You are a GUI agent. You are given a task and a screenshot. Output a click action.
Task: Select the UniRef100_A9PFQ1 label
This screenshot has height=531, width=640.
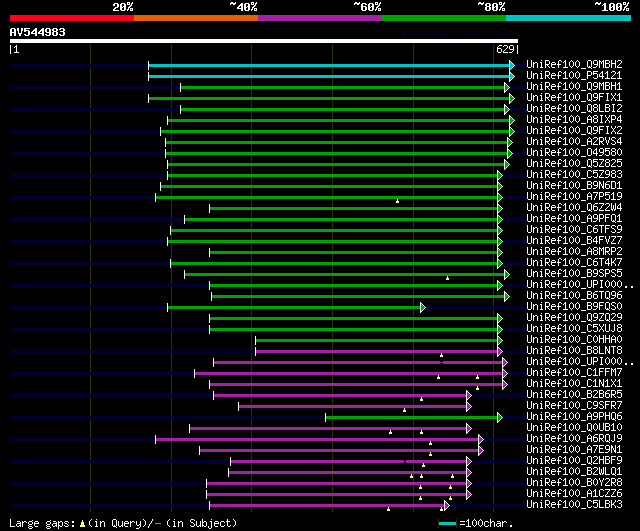pos(574,218)
